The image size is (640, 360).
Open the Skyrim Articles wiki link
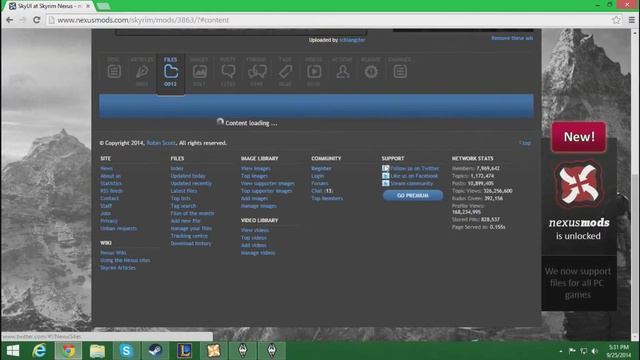coord(118,268)
